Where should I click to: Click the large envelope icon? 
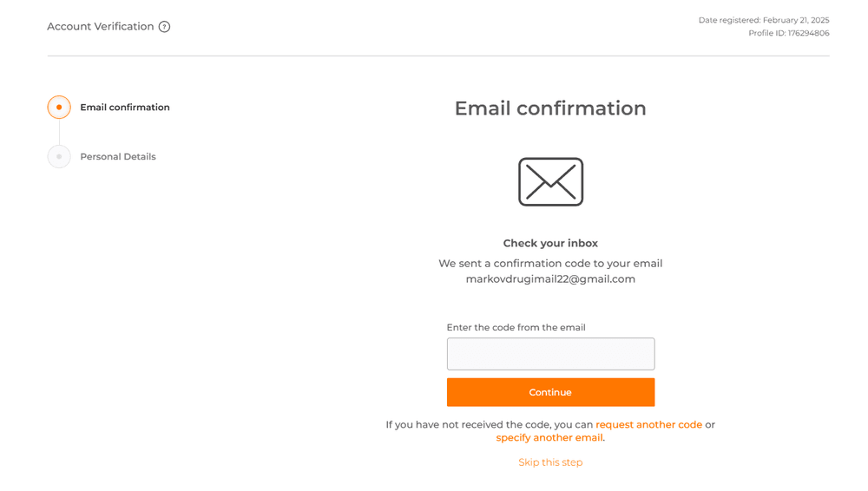[x=551, y=181]
